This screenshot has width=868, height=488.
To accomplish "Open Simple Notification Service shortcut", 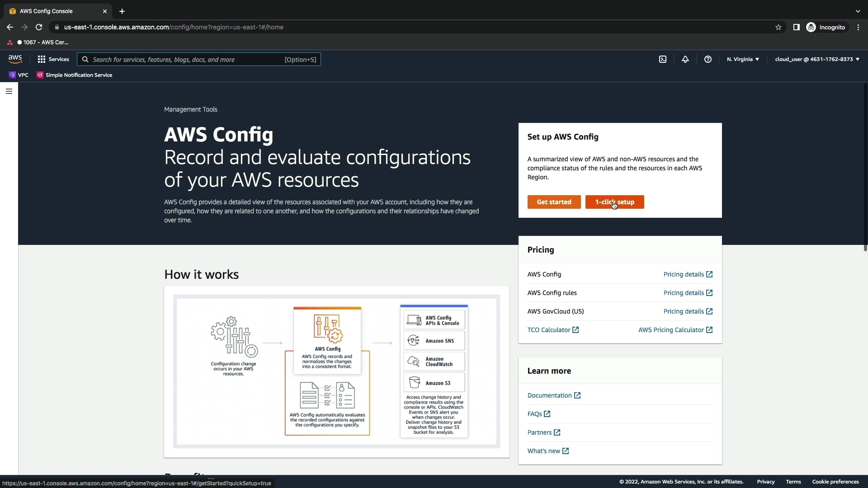I will tap(75, 75).
